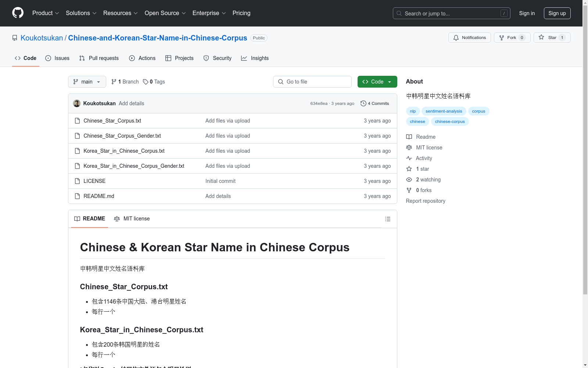Click the pulse icon next to Activity

(409, 158)
